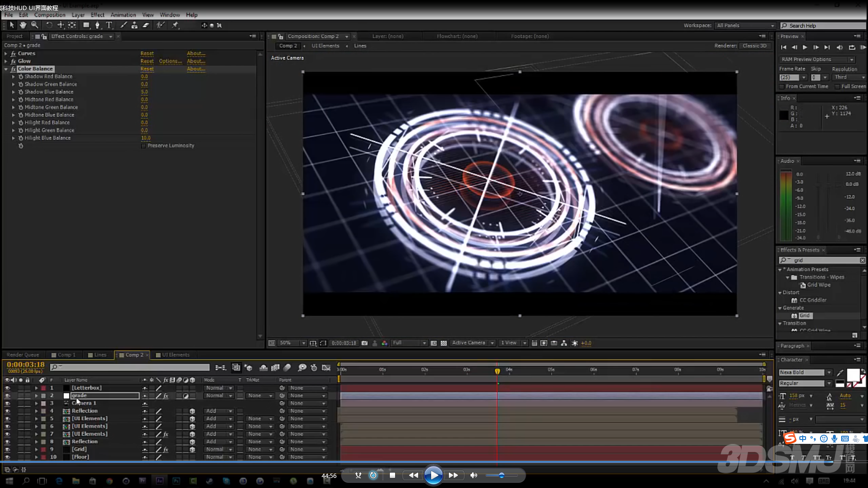Screen dimensions: 868x488
Task: Select the Eraser tool
Action: click(146, 25)
